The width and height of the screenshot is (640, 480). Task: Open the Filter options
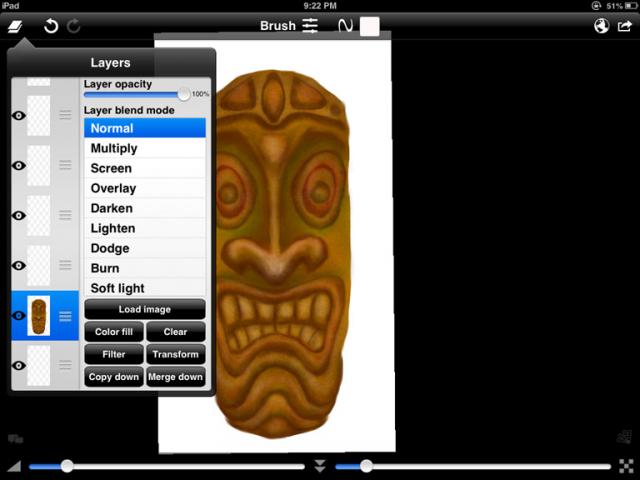[113, 354]
